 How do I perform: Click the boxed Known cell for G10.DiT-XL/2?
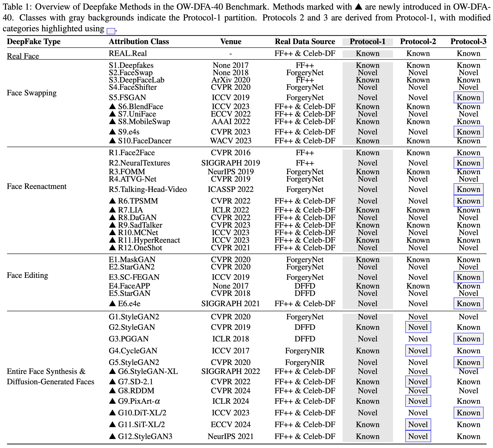click(468, 413)
